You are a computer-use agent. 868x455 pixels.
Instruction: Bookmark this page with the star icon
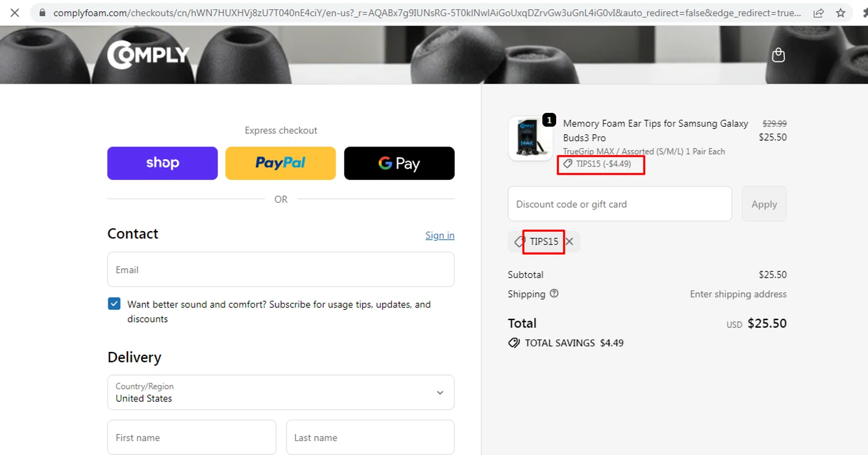tap(840, 13)
